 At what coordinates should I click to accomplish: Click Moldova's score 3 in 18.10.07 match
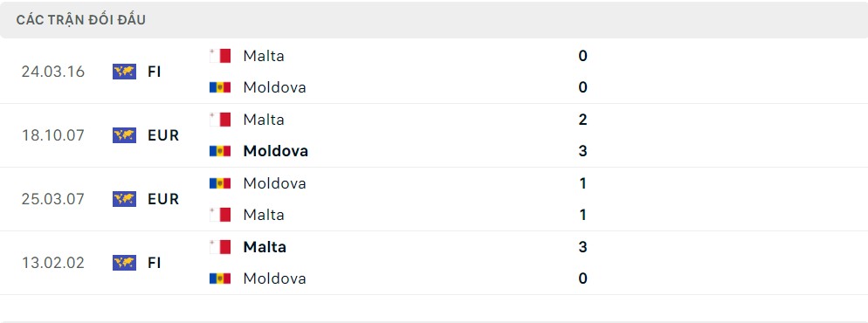582,151
